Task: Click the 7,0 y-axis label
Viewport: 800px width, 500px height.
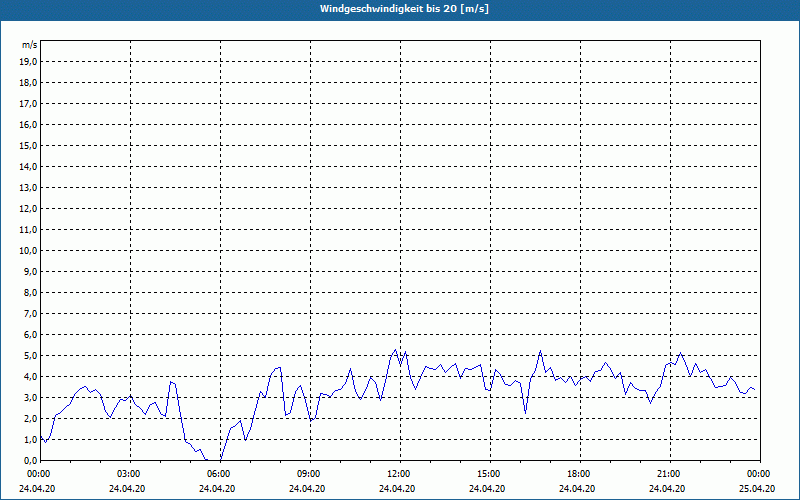Action: tap(30, 314)
